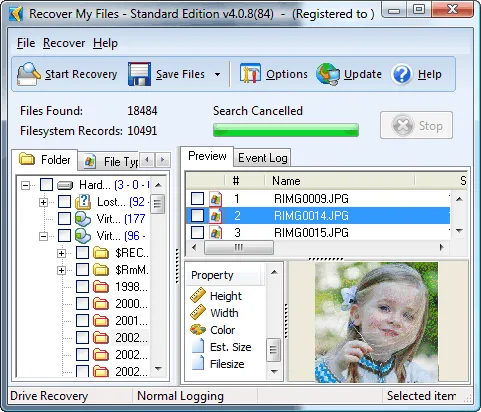Click the blue question mark Help icon
The height and width of the screenshot is (412, 481).
tap(402, 74)
